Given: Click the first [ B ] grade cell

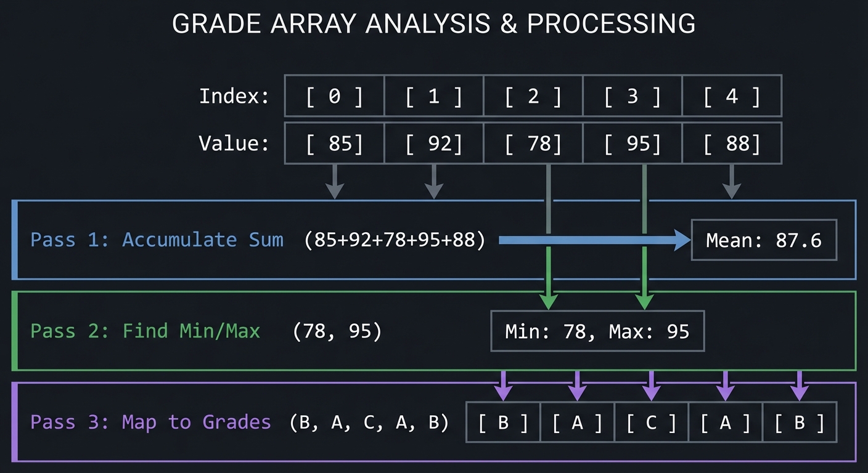Looking at the screenshot, I should click(x=503, y=422).
